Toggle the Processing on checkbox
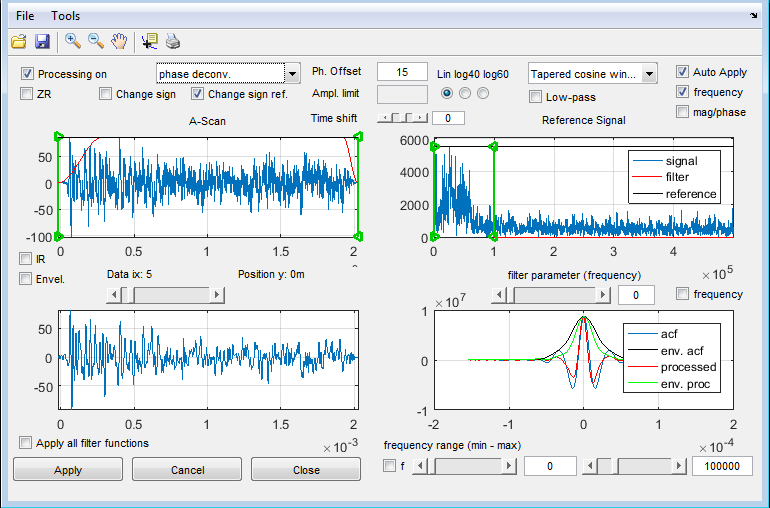The image size is (770, 508). pyautogui.click(x=27, y=74)
